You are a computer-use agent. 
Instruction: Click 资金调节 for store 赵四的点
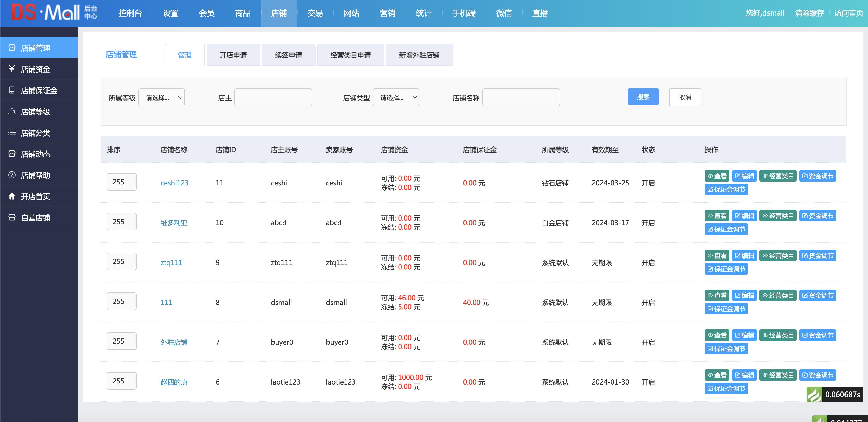click(818, 375)
